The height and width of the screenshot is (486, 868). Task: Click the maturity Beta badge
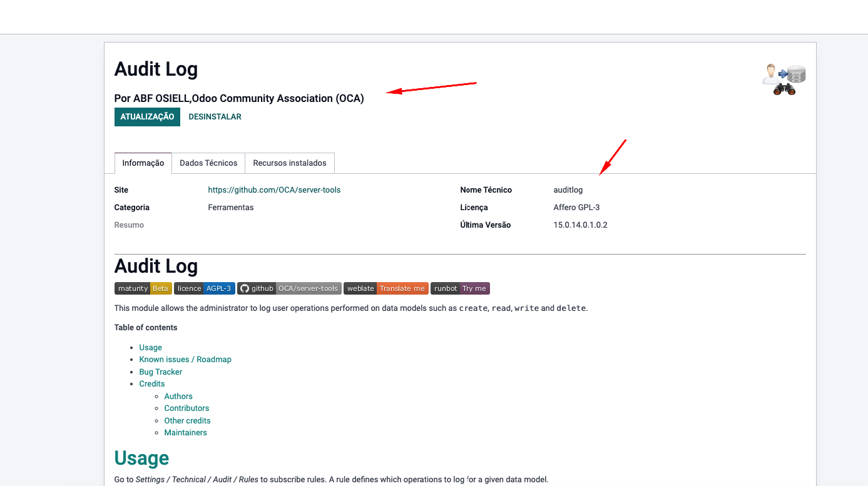coord(143,288)
